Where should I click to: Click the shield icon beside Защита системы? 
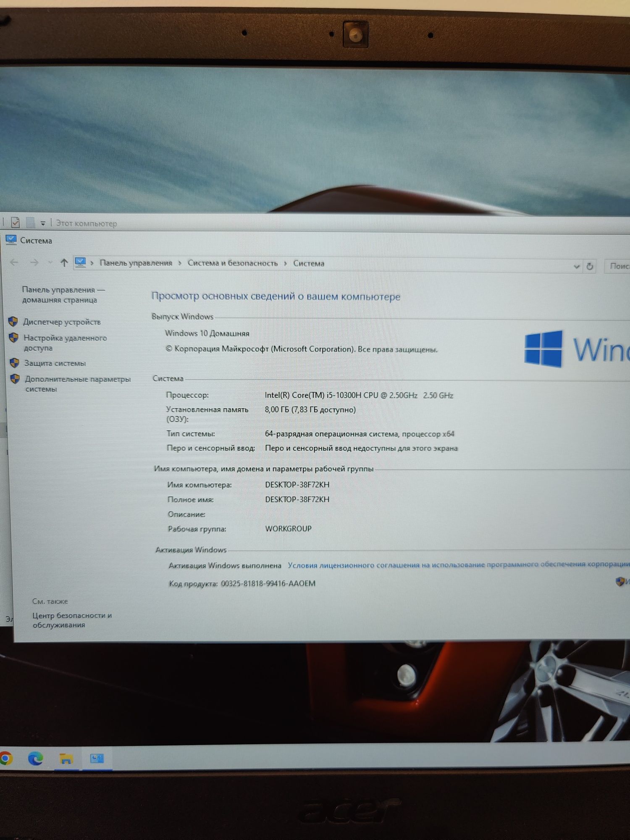[15, 363]
